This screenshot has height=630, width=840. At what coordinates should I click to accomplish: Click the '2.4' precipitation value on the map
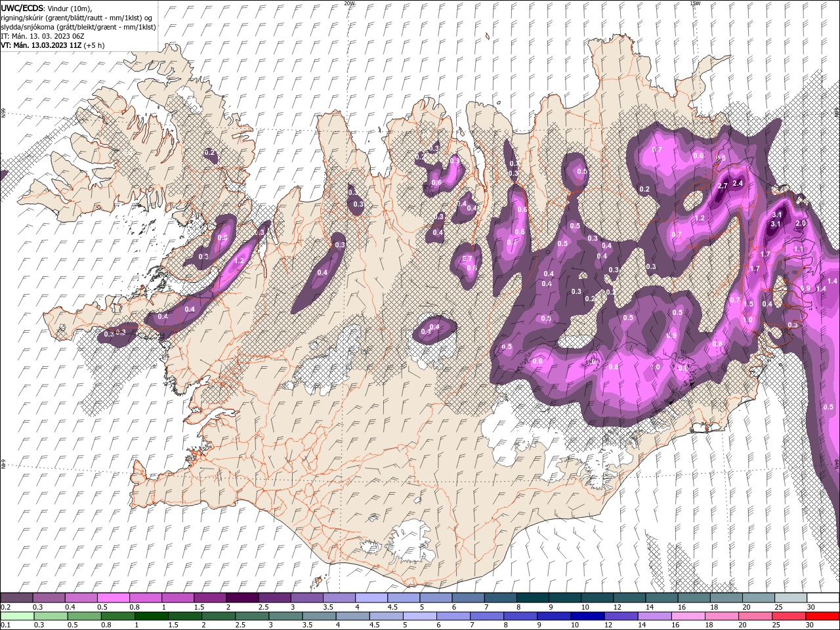coord(738,183)
